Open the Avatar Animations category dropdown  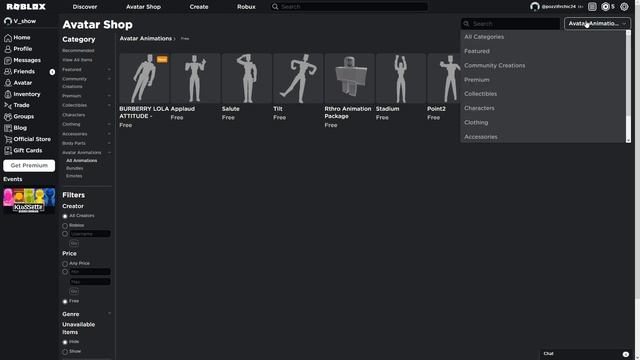click(x=597, y=24)
